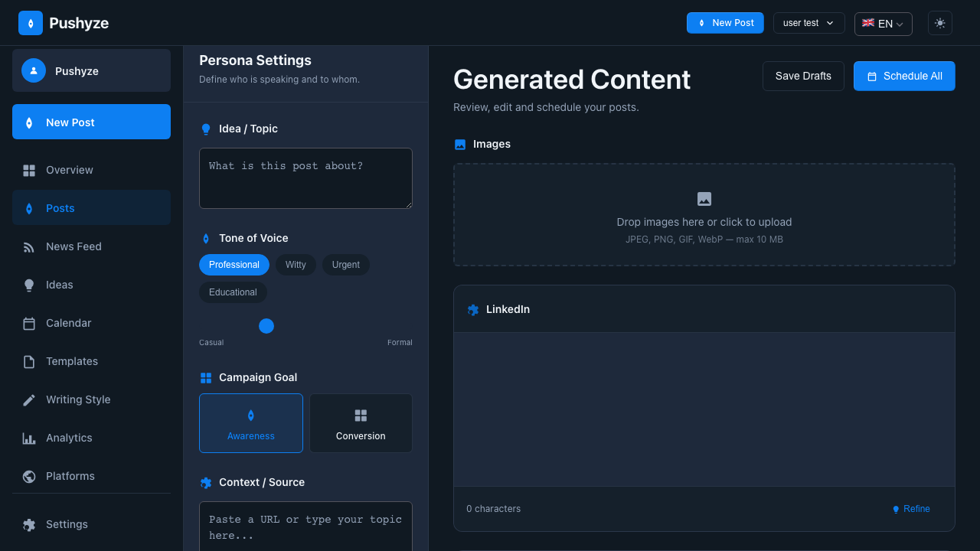
Task: Click the News Feed RSS icon
Action: coord(29,246)
